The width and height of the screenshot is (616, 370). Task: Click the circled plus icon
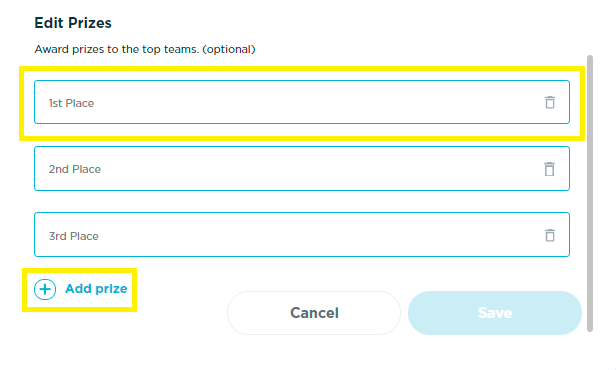[x=45, y=289]
